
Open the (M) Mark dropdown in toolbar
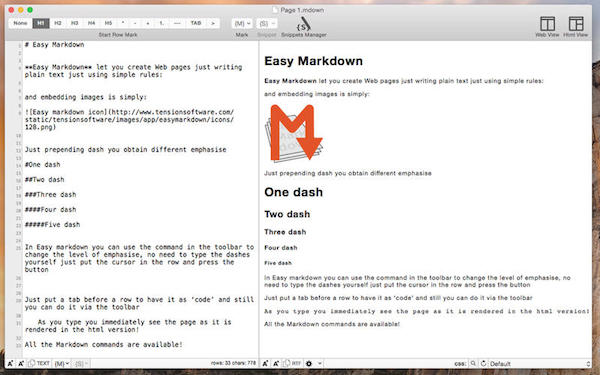[x=242, y=24]
